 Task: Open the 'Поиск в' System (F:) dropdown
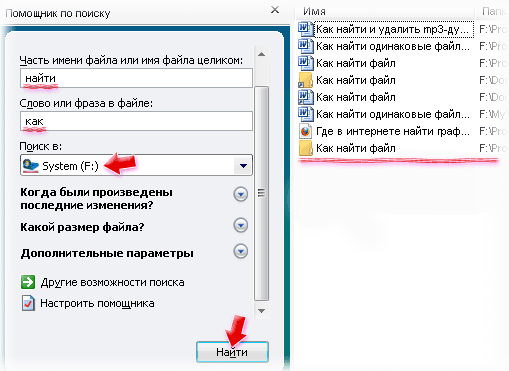243,165
